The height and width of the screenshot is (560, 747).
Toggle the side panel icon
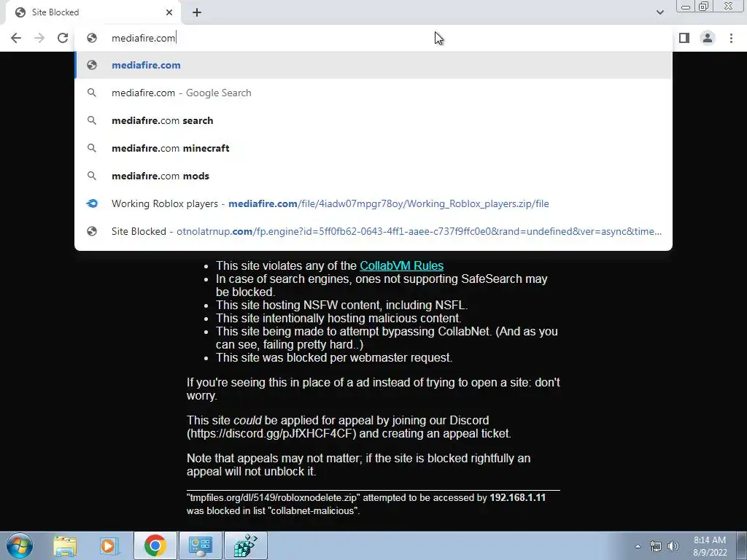click(x=684, y=38)
